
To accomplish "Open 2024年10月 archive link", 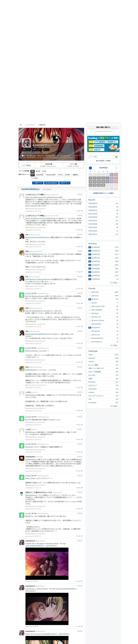I will tap(95, 261).
